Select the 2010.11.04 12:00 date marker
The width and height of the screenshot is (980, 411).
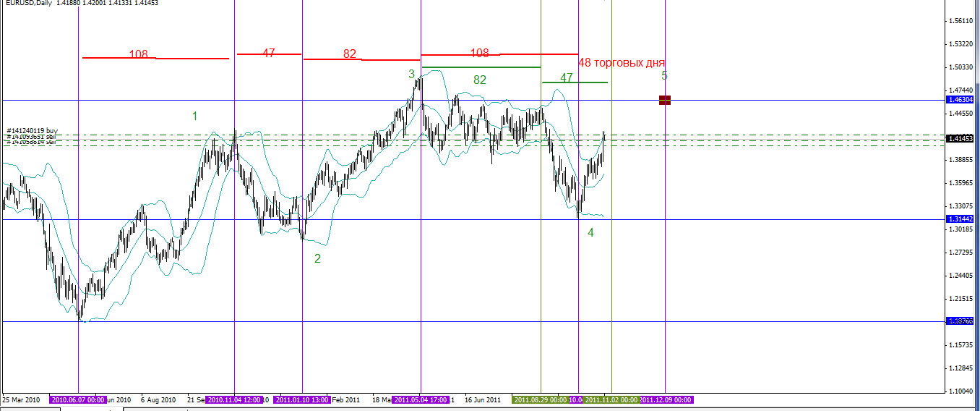coord(234,399)
